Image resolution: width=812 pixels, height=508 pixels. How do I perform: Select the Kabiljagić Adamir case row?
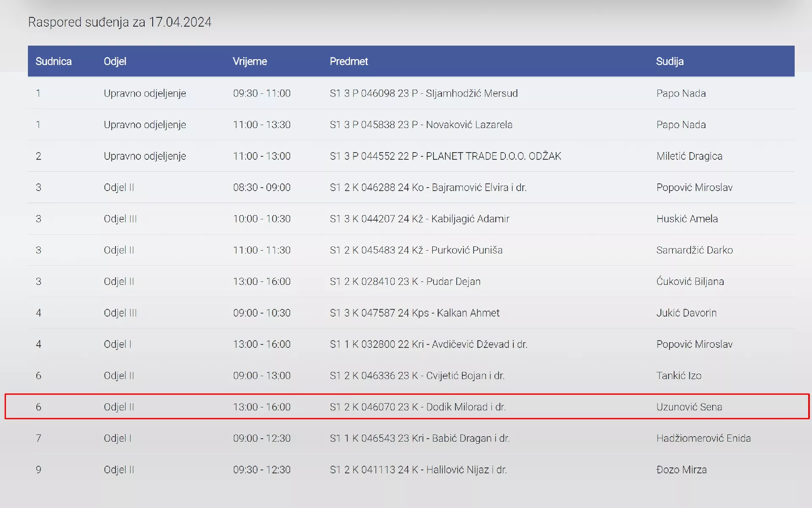[x=419, y=219]
